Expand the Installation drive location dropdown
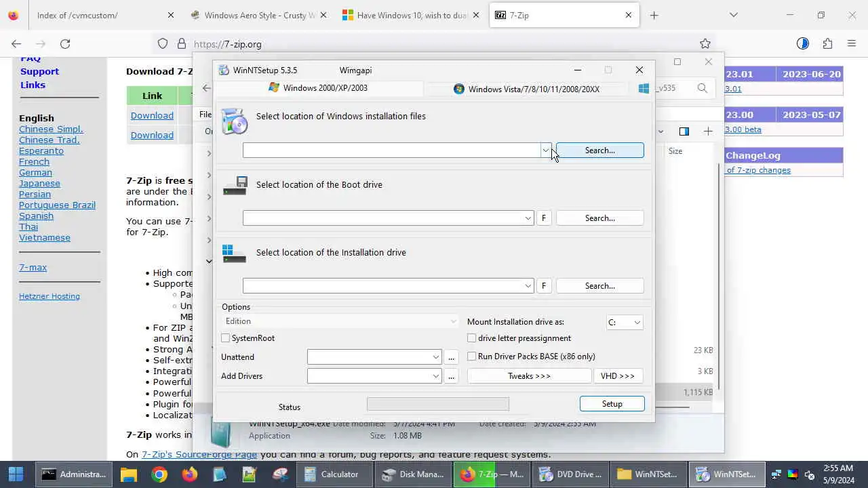Viewport: 868px width, 488px height. coord(528,286)
